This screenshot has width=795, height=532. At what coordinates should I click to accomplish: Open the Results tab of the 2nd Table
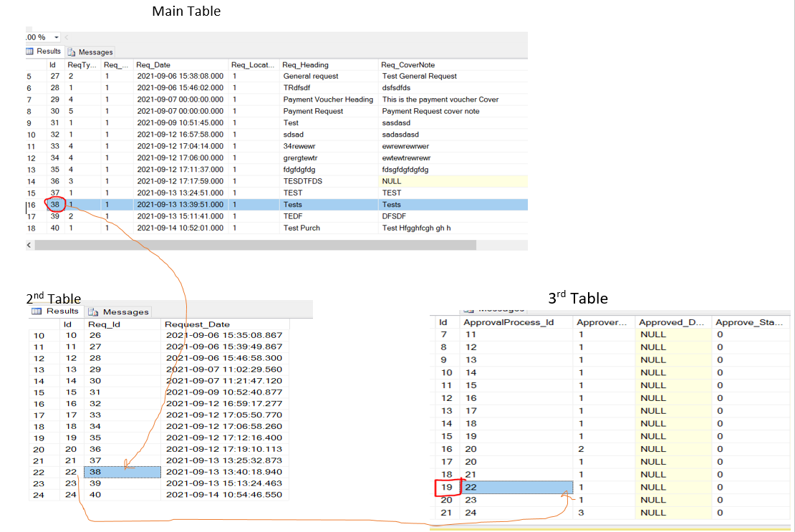(x=56, y=311)
